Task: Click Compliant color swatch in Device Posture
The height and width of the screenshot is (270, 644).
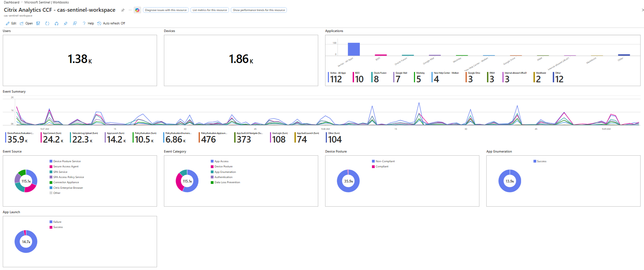Action: click(373, 166)
